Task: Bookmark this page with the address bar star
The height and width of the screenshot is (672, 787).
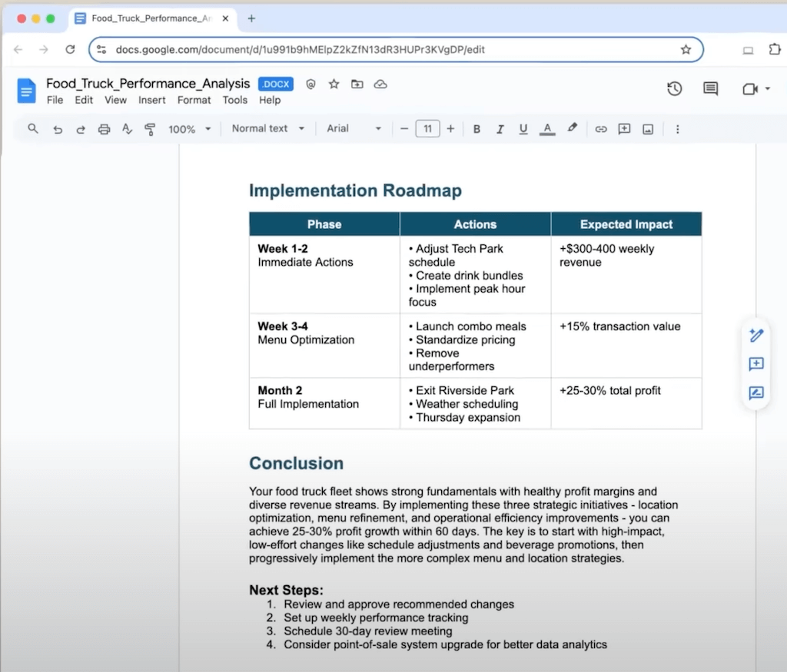Action: (x=686, y=49)
